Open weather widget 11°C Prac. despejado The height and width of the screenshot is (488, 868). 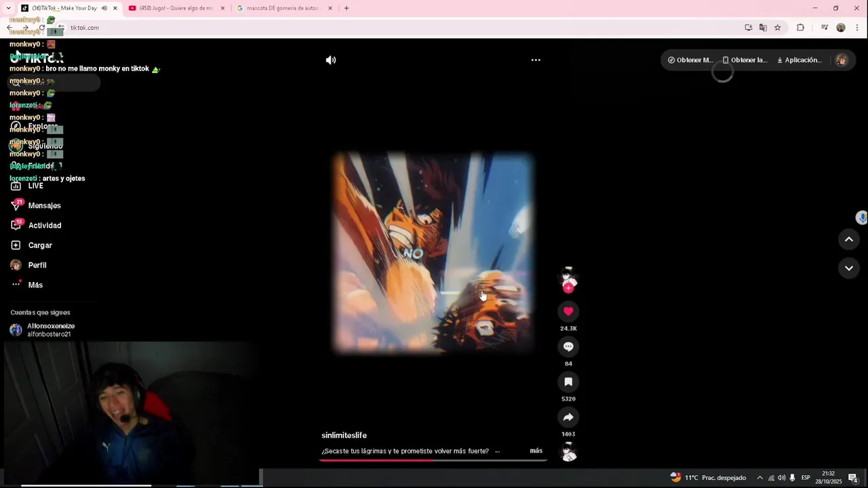(708, 478)
